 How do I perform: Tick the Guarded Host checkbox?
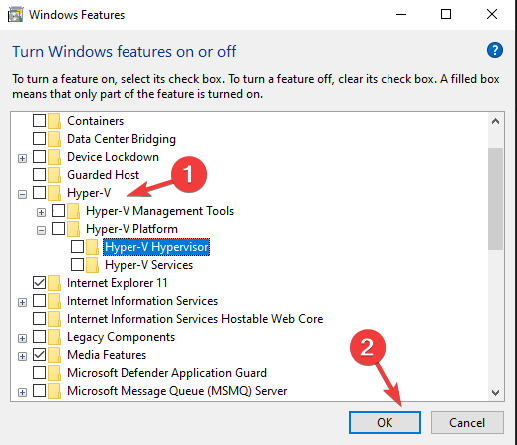click(x=39, y=175)
